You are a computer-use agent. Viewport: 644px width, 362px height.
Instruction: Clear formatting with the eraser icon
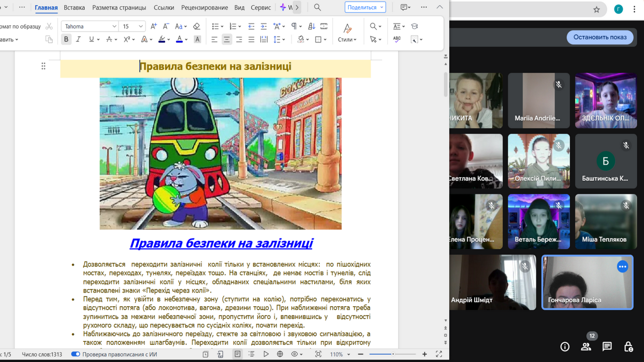click(x=196, y=26)
